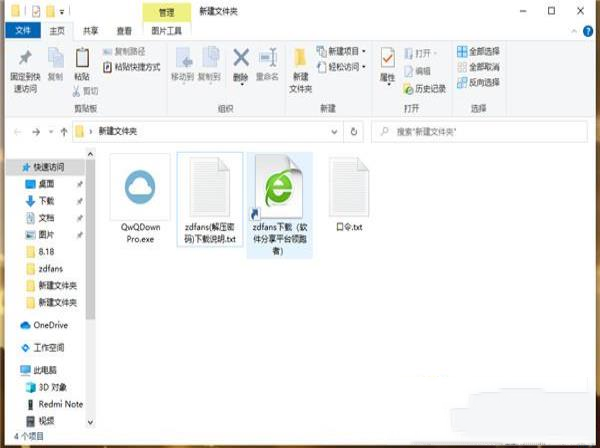
Task: Click the Paste icon in ribbon
Action: 82,63
